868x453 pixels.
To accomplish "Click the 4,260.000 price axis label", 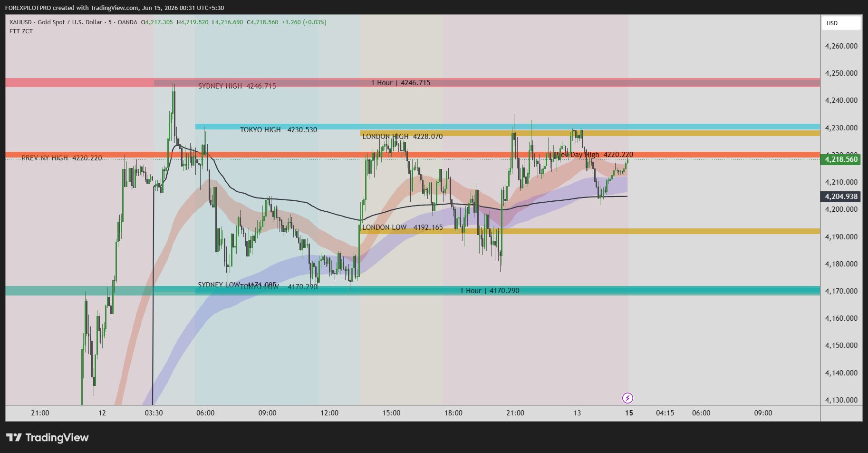I will [x=841, y=46].
